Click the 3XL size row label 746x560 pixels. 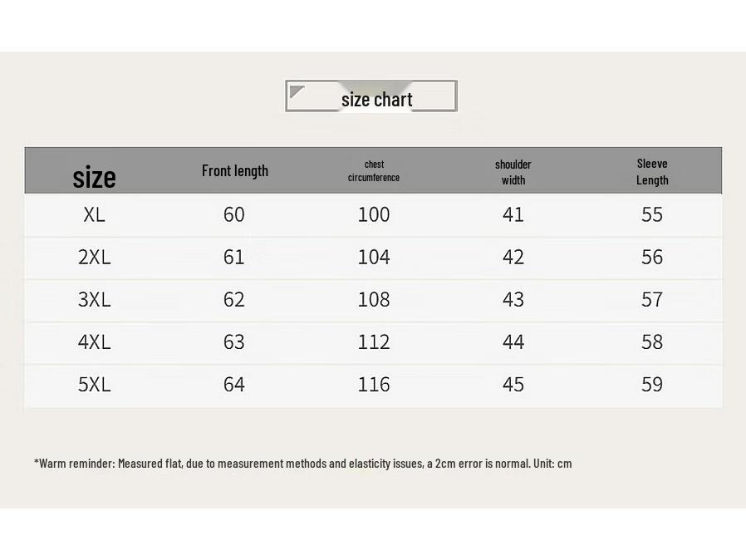click(94, 299)
